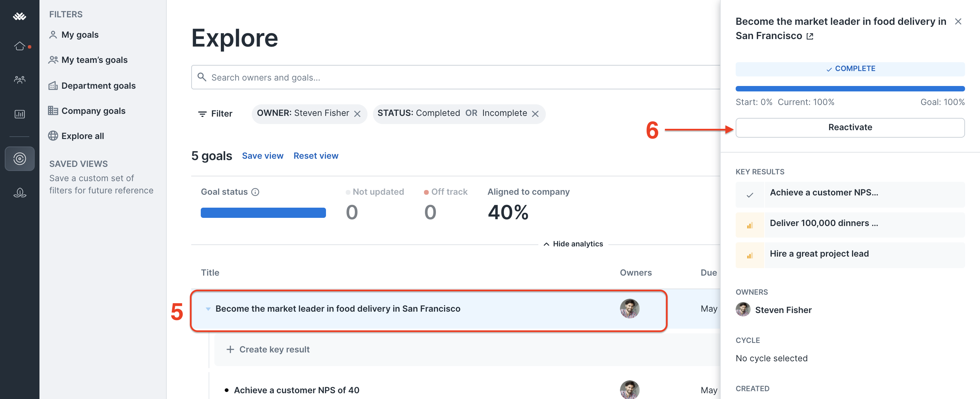Open the Analytics chart icon in left rail

pos(19,114)
